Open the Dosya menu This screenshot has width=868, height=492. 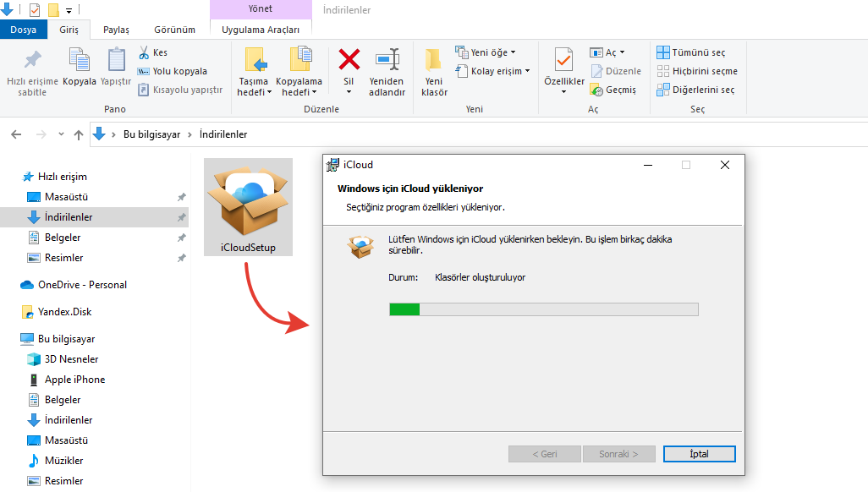pos(24,30)
